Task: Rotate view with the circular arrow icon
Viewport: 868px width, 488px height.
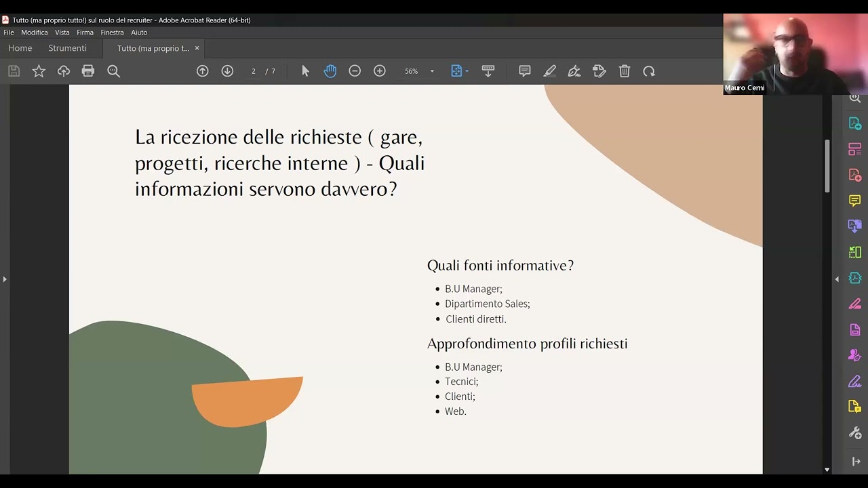Action: pyautogui.click(x=649, y=71)
